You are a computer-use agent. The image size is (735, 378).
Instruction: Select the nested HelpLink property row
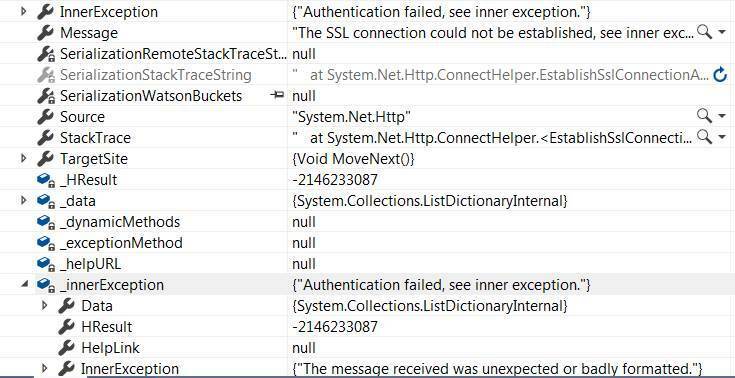point(368,348)
